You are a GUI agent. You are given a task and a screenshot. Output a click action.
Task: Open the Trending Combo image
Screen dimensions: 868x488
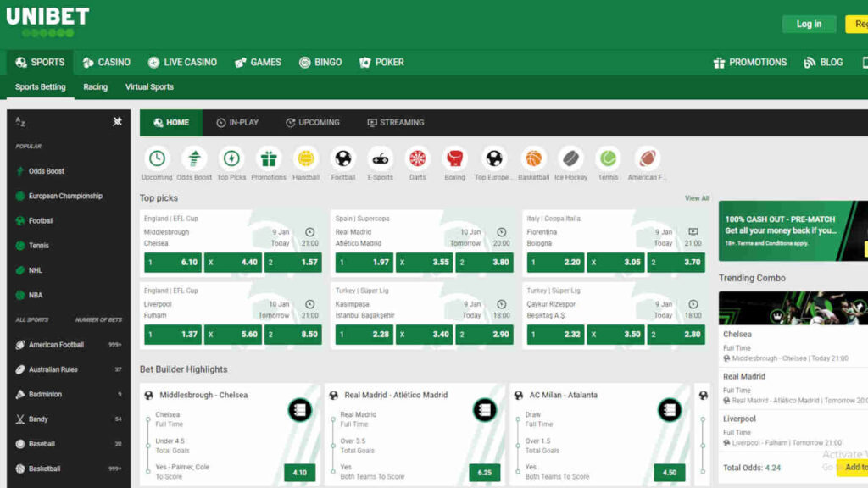tap(793, 308)
